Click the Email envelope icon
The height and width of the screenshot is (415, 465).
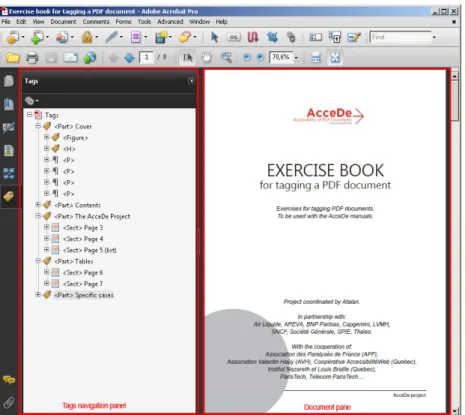coord(71,58)
